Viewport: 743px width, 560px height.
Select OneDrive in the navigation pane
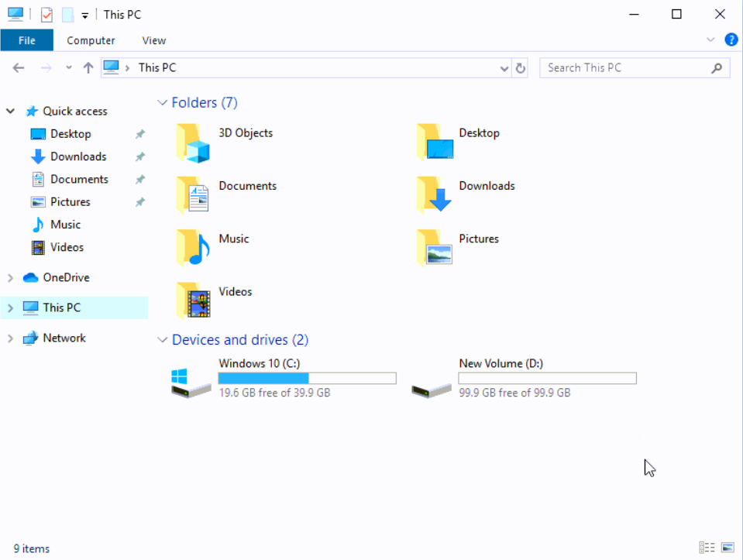(66, 278)
